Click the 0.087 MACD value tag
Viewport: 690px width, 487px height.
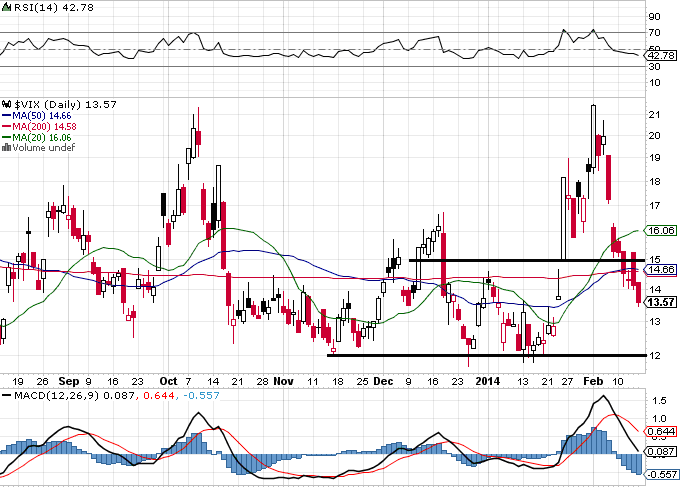(661, 452)
